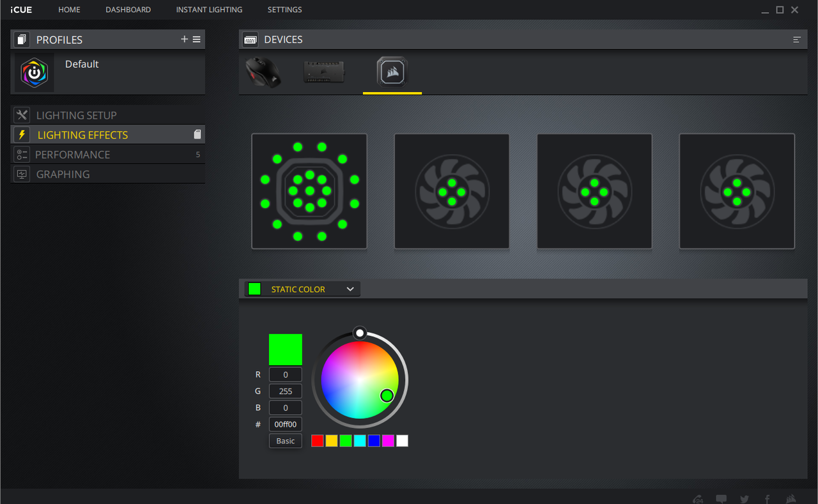Open the Twitter link icon

coord(745,499)
